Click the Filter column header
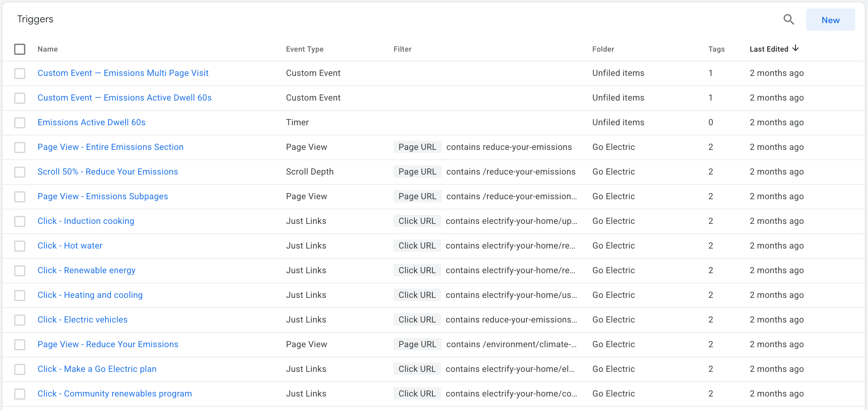The image size is (868, 410). [x=402, y=49]
